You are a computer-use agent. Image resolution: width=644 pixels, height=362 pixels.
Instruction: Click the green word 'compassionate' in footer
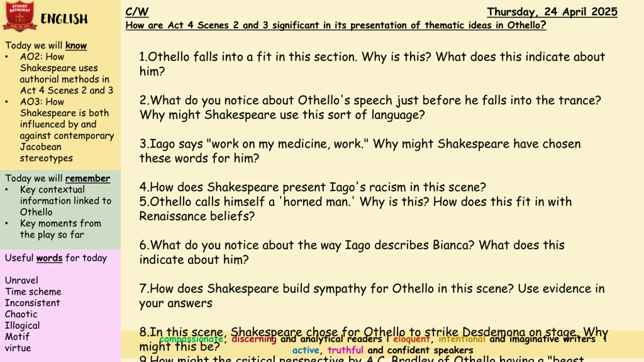pyautogui.click(x=191, y=339)
